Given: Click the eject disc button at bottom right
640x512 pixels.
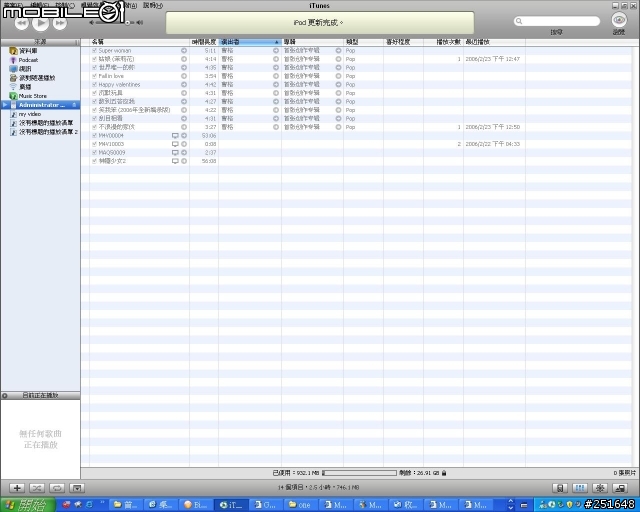Looking at the screenshot, I should [x=620, y=488].
